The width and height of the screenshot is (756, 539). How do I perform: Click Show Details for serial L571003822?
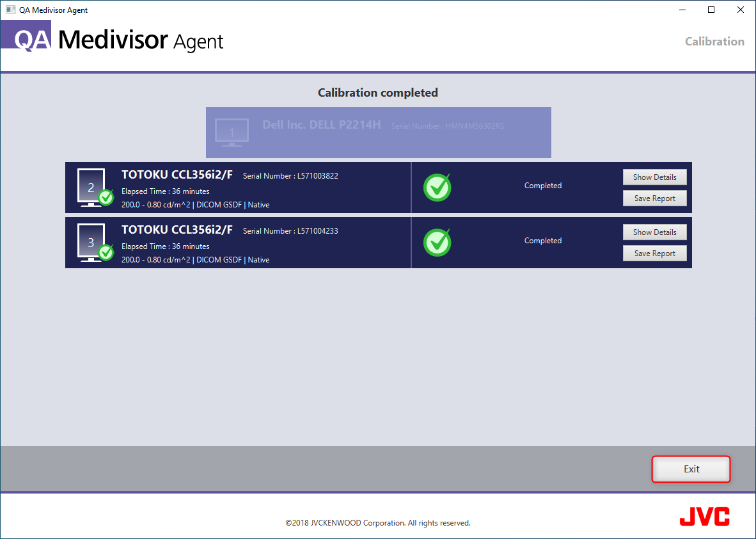click(654, 177)
